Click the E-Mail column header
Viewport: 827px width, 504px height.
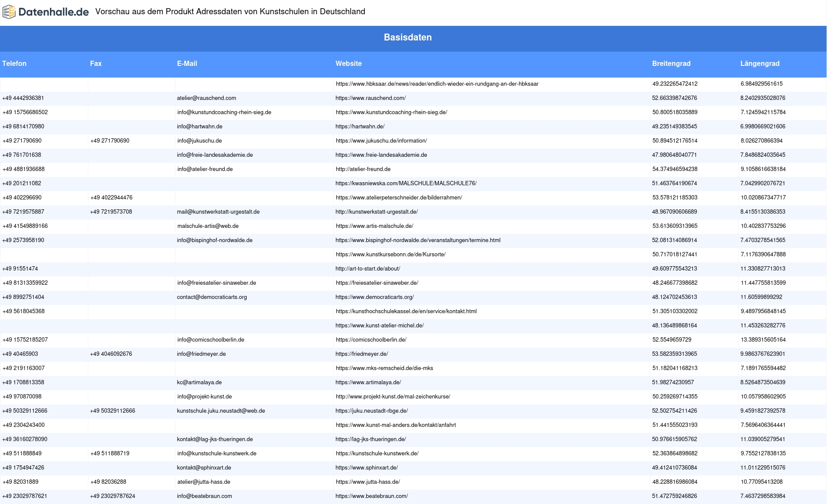[187, 63]
